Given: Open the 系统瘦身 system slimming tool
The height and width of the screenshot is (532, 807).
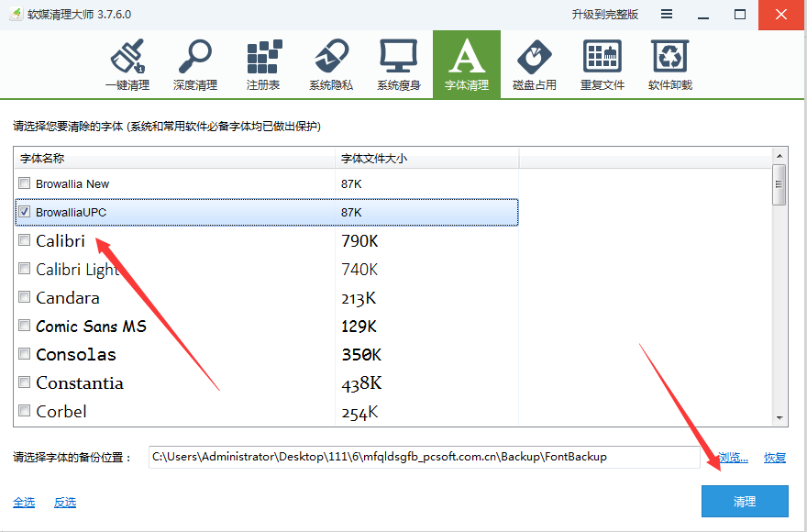Looking at the screenshot, I should pyautogui.click(x=399, y=65).
